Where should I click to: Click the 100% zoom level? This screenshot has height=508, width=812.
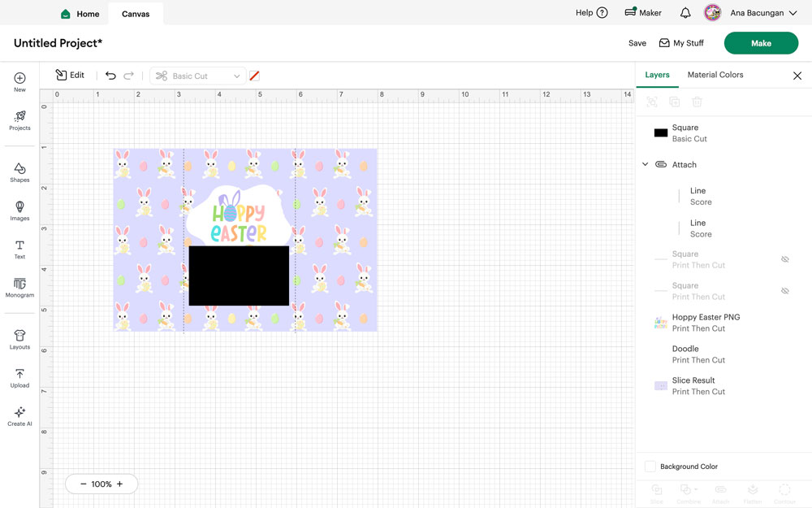101,484
